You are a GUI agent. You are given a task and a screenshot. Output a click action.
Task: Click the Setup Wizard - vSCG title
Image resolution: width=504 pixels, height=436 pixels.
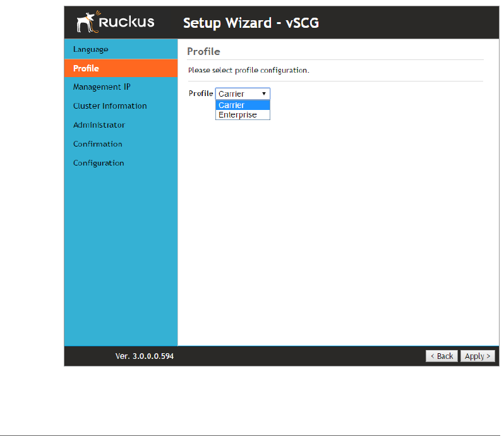click(251, 23)
